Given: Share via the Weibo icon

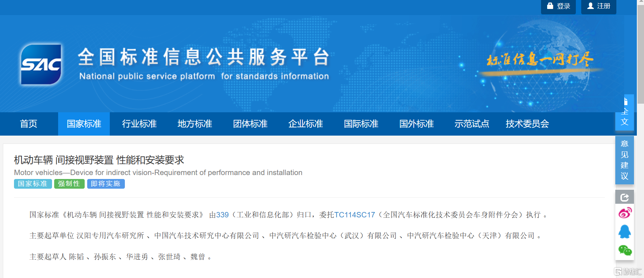Looking at the screenshot, I should 625,213.
